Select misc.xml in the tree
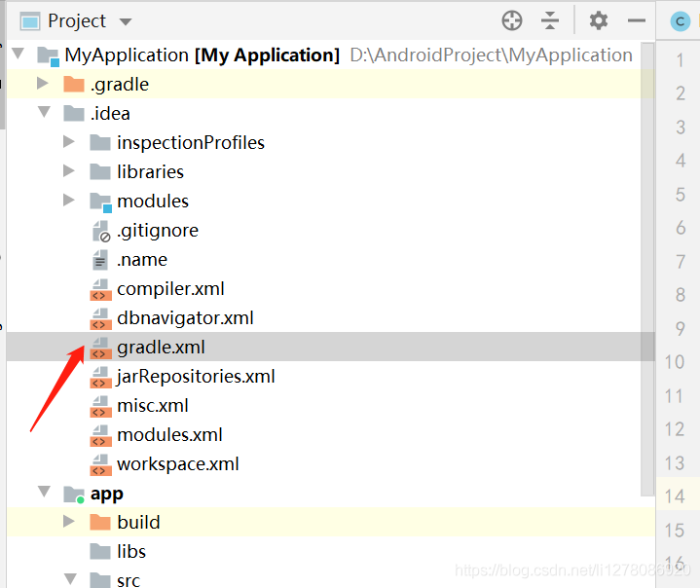This screenshot has height=588, width=700. pos(153,406)
